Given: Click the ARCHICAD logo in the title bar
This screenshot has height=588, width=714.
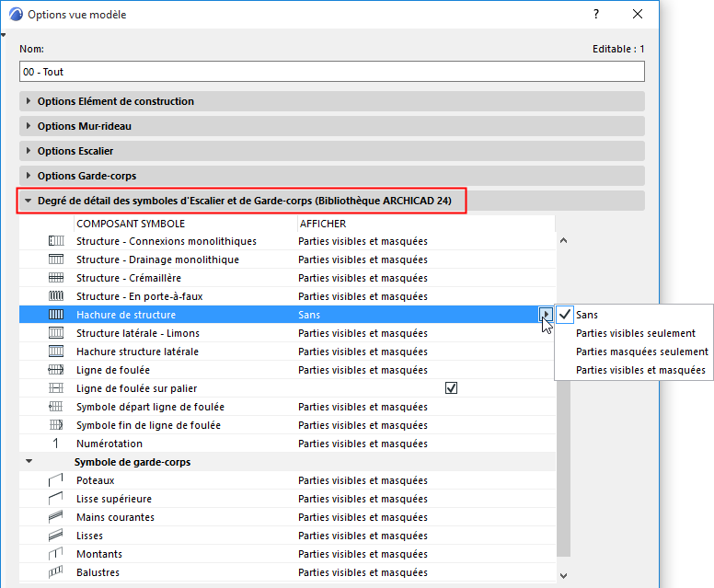Looking at the screenshot, I should click(x=16, y=15).
